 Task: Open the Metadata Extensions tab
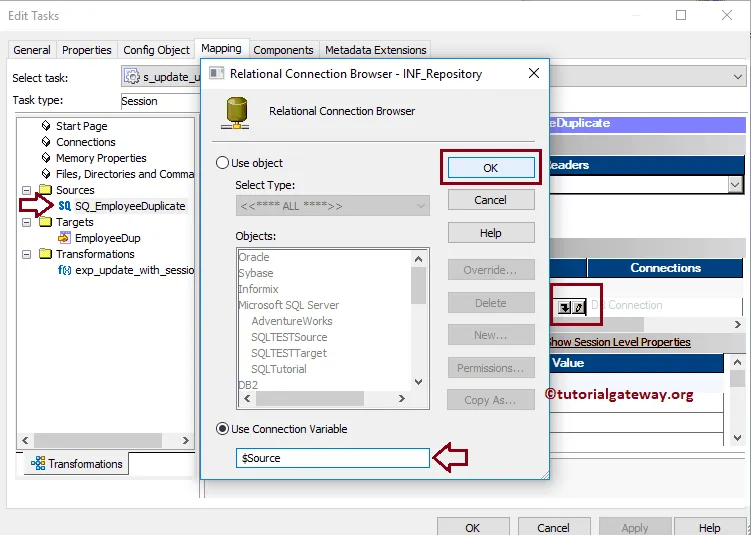pos(376,50)
